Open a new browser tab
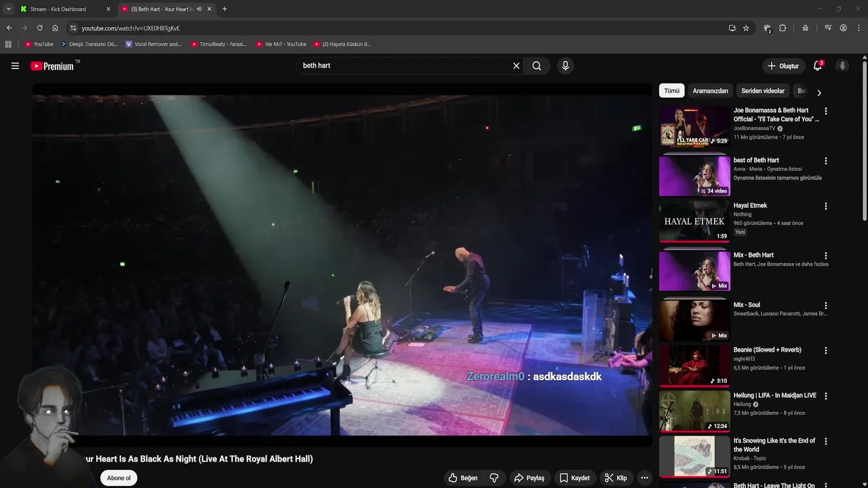Screen dimensions: 868x488 [x=224, y=9]
